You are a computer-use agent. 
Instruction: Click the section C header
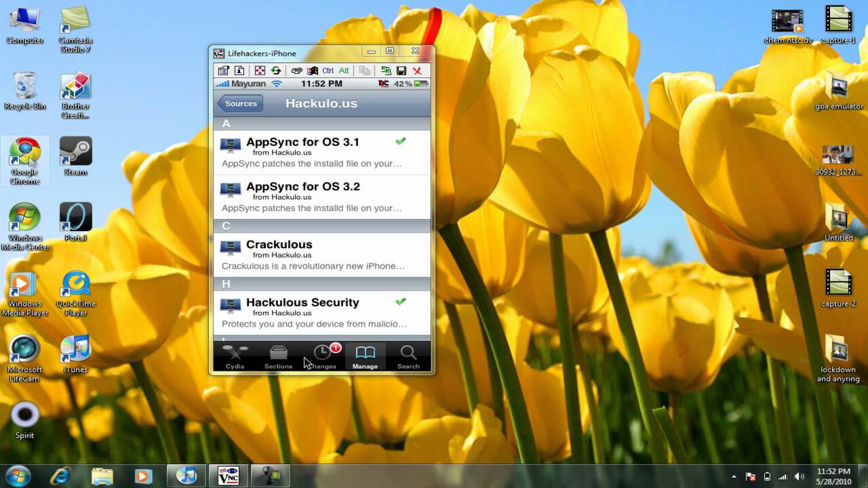(322, 226)
